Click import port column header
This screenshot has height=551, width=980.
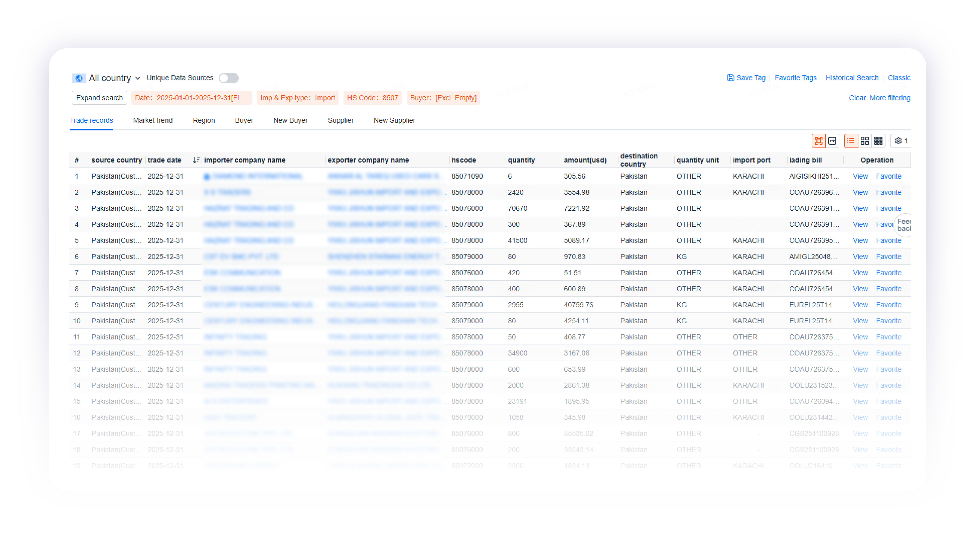point(751,160)
